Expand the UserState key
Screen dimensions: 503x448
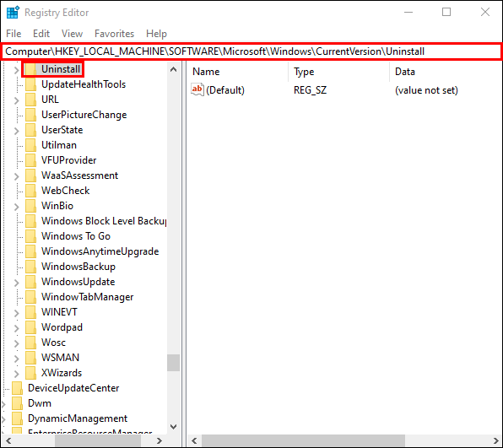pyautogui.click(x=16, y=131)
